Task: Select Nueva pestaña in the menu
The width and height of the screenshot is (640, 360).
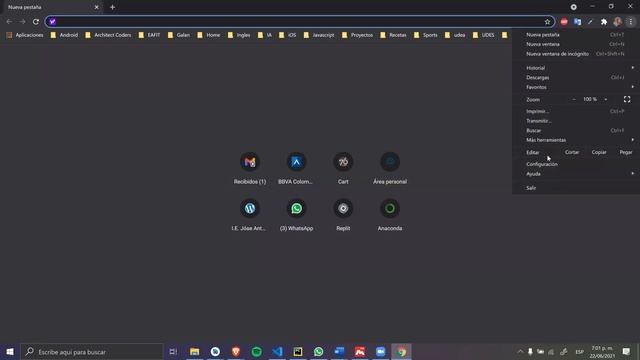Action: [x=576, y=35]
